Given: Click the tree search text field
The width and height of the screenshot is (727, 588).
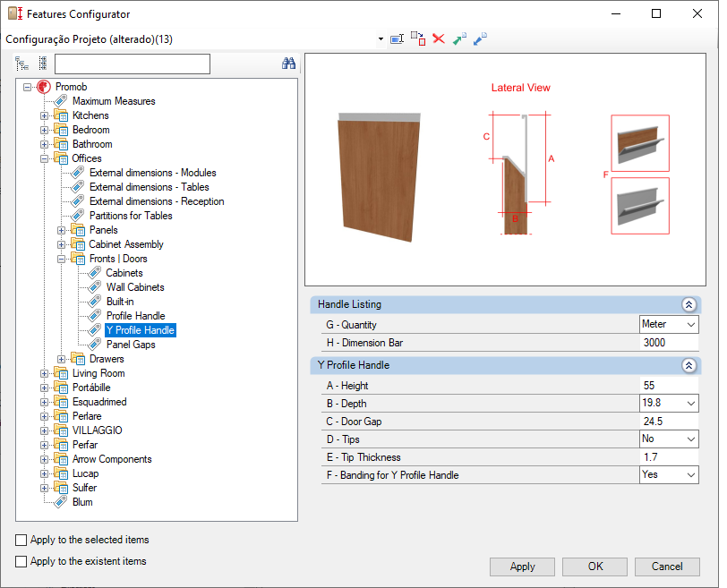Looking at the screenshot, I should (133, 64).
